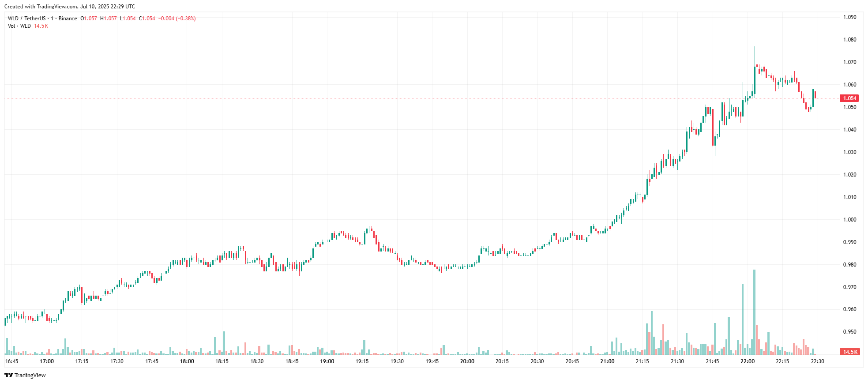Screen dimensions: 868x383
Task: Click the TradingView logo icon
Action: pyautogui.click(x=8, y=375)
